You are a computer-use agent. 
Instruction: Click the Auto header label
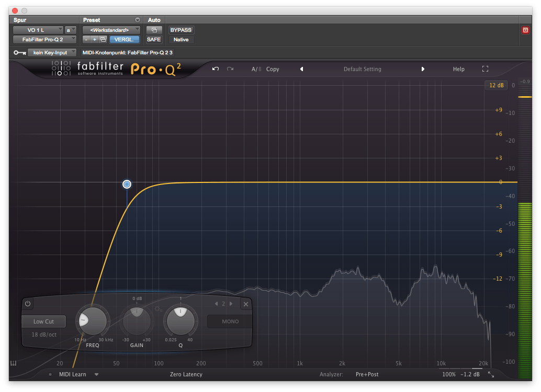pyautogui.click(x=154, y=20)
